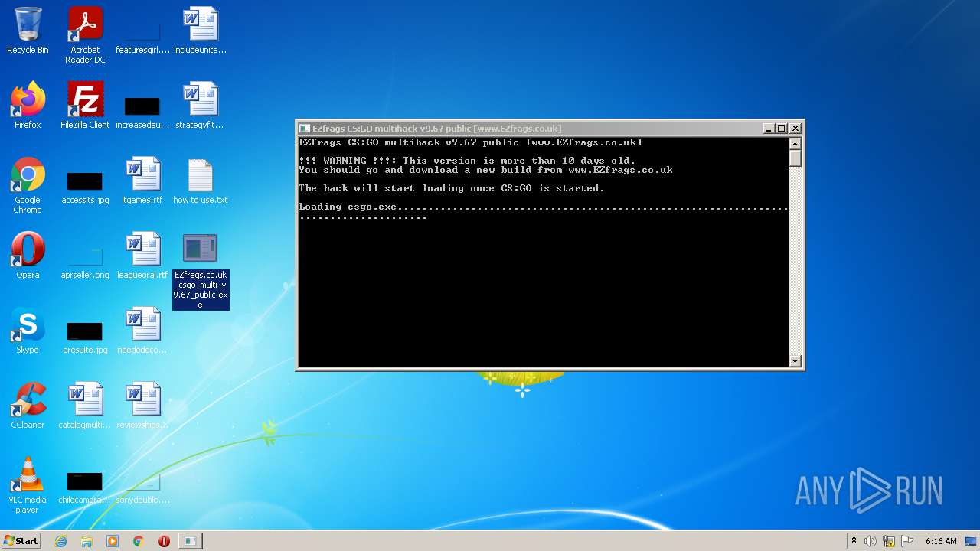Select the reviewships Word document

point(142,406)
